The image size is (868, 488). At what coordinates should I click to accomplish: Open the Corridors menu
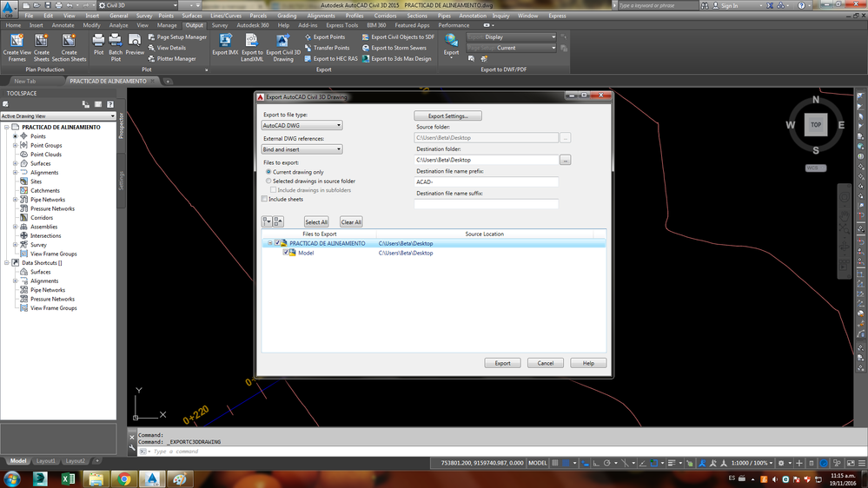click(385, 16)
